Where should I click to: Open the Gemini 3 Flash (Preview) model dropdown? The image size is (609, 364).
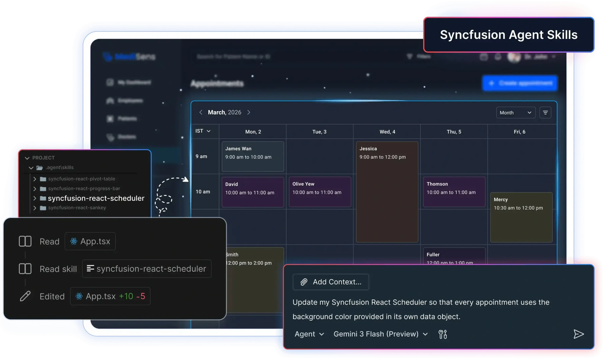click(380, 334)
